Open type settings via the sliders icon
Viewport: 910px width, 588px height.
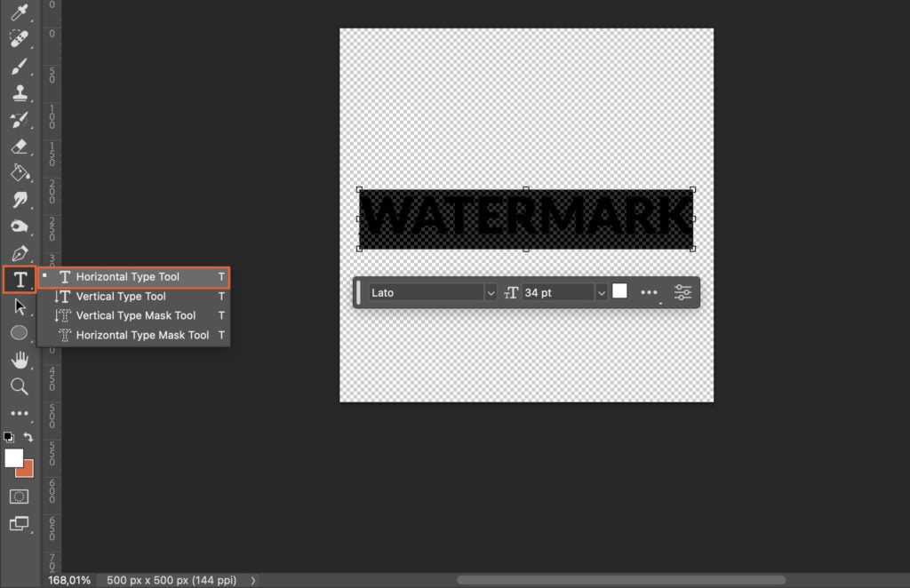682,292
